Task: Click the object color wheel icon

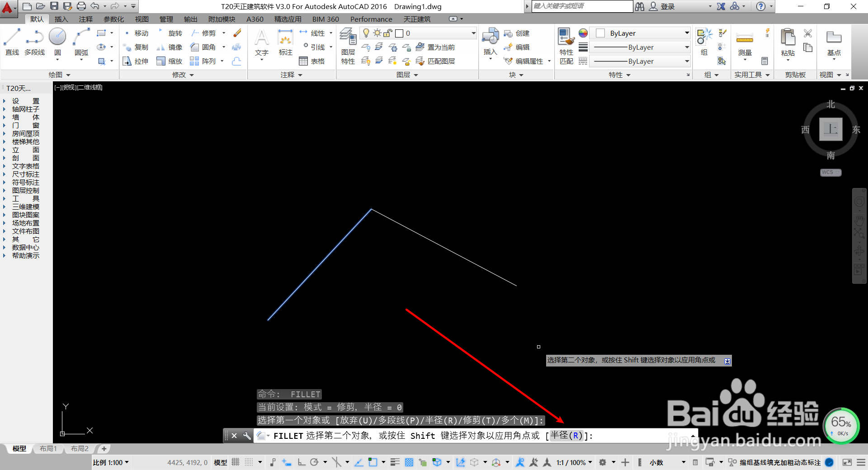Action: (583, 33)
